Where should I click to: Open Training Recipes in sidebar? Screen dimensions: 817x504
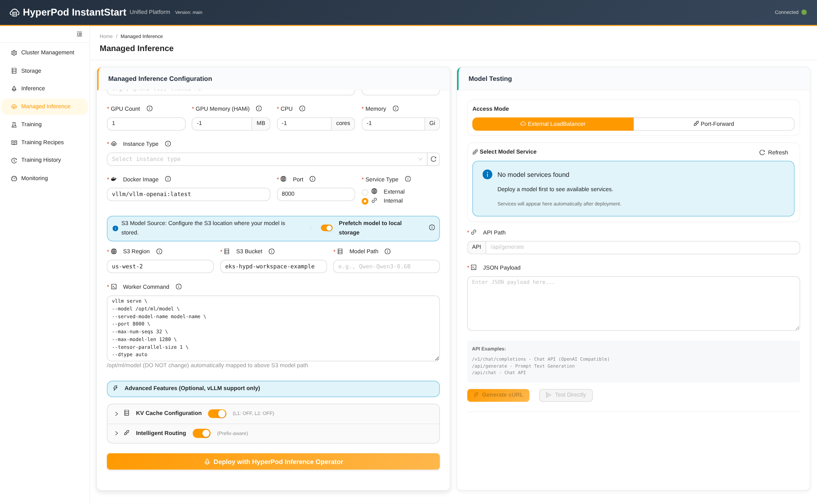[42, 142]
